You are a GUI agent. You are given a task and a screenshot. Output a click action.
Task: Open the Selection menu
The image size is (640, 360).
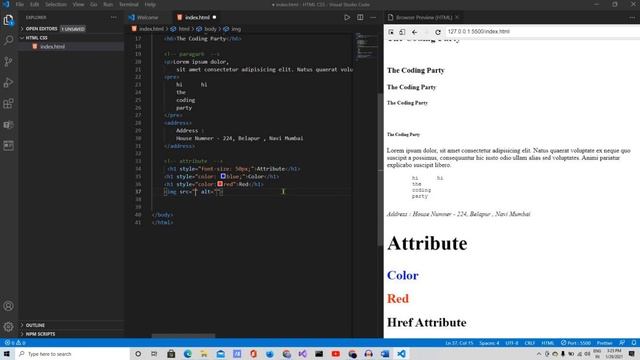56,4
